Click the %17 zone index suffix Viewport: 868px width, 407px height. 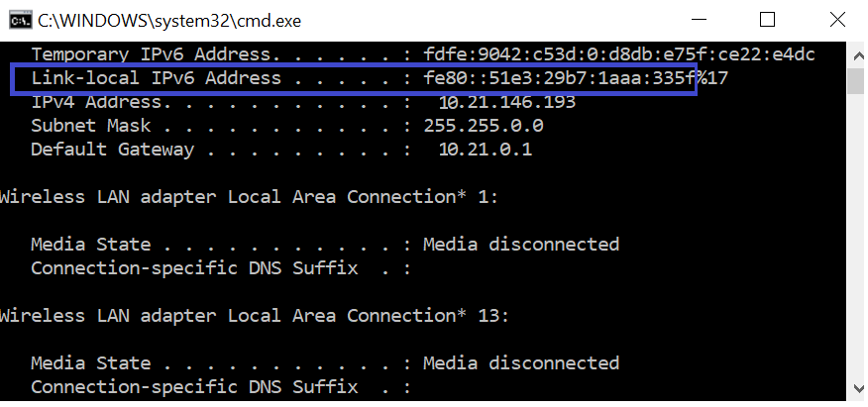pyautogui.click(x=711, y=78)
